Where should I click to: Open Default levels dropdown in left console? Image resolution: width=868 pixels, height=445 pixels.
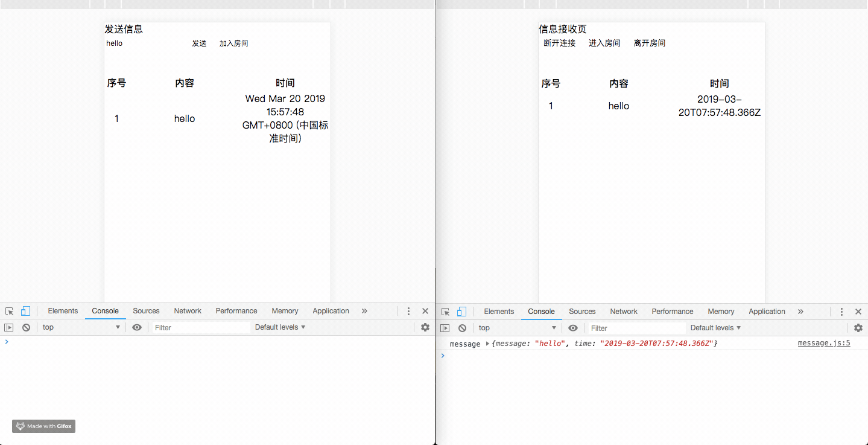click(x=280, y=327)
